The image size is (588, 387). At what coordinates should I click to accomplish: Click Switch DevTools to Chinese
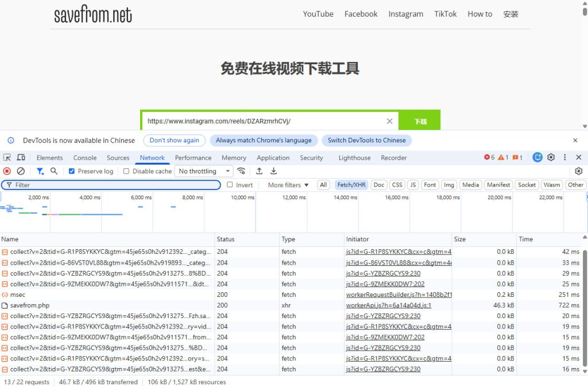(367, 140)
